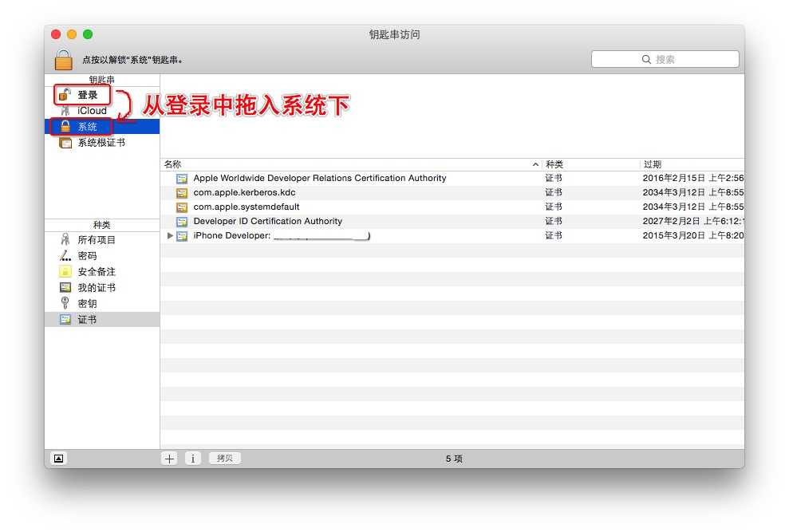789x532 pixels.
Task: Click the 名称 sort direction arrow
Action: pyautogui.click(x=535, y=164)
